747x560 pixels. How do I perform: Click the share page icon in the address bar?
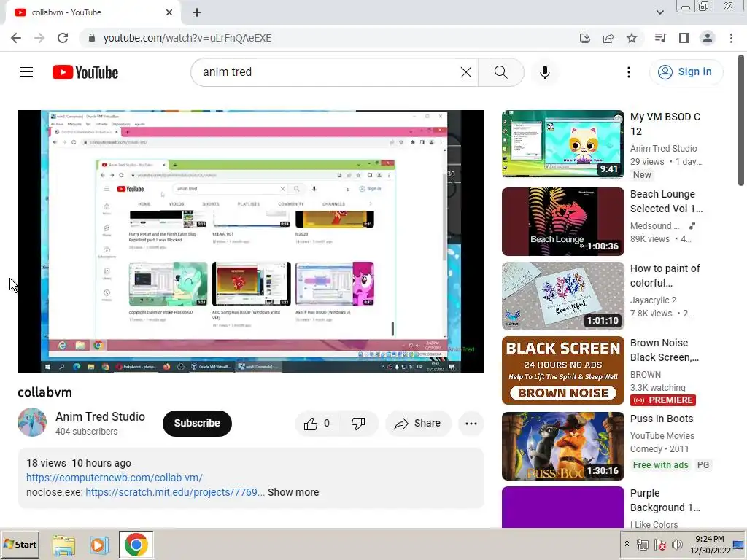pyautogui.click(x=608, y=38)
